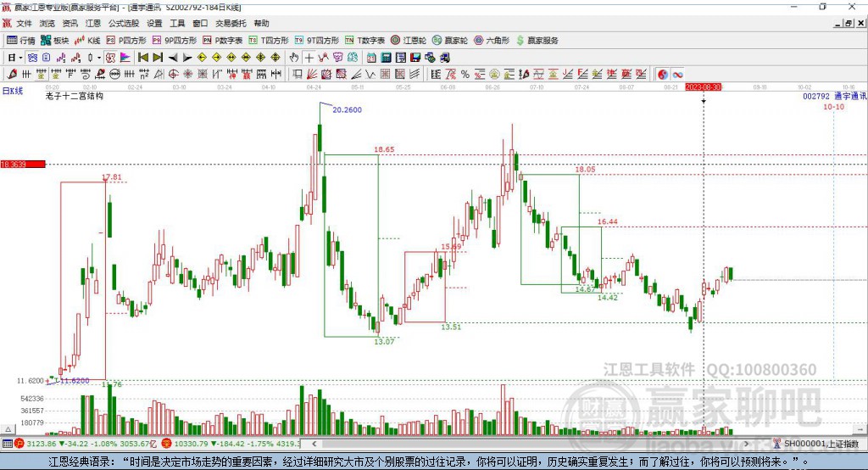Select the circled cross target tool
The width and height of the screenshot is (868, 470).
tap(173, 75)
